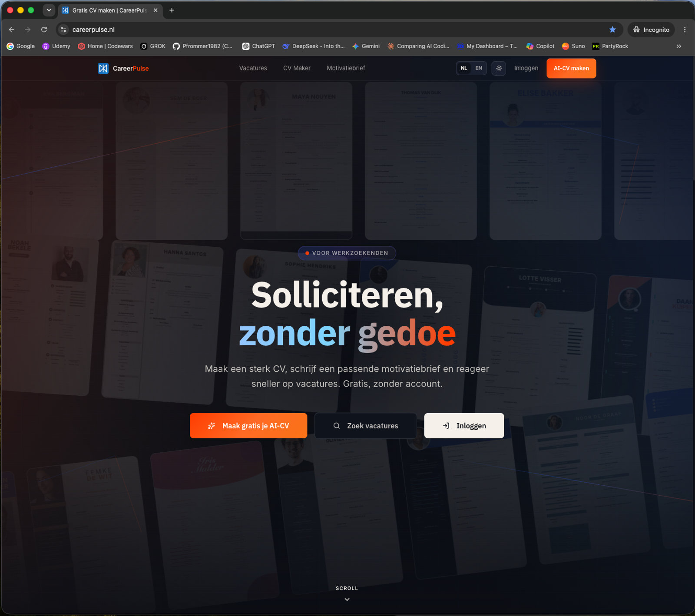Click the CareerPulse logo icon
The image size is (695, 616).
[103, 68]
